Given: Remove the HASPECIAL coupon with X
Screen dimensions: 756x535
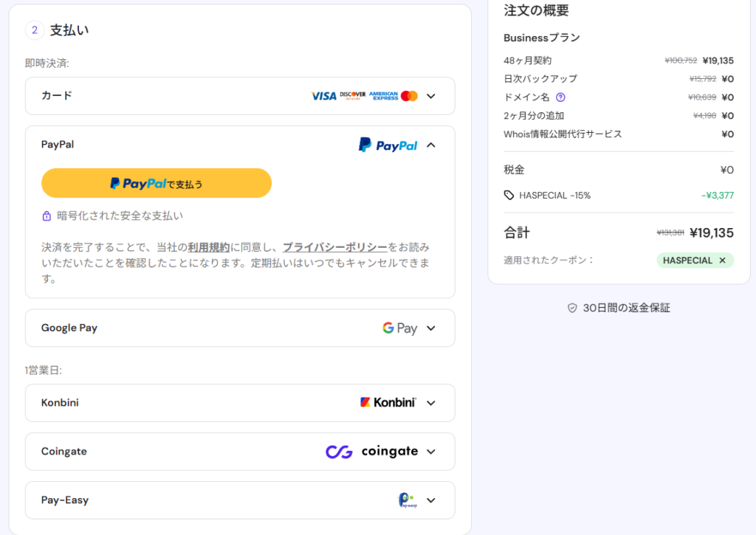Looking at the screenshot, I should [722, 260].
